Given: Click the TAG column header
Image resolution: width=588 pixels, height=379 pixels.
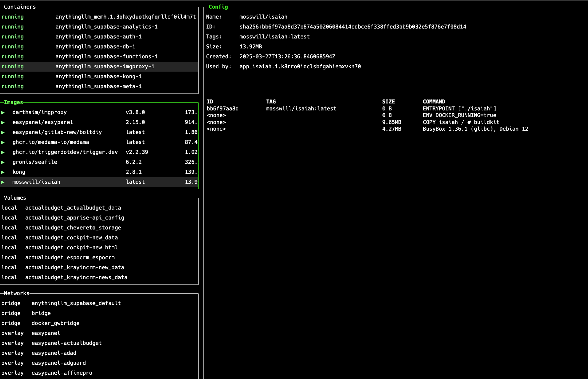Looking at the screenshot, I should pos(271,101).
